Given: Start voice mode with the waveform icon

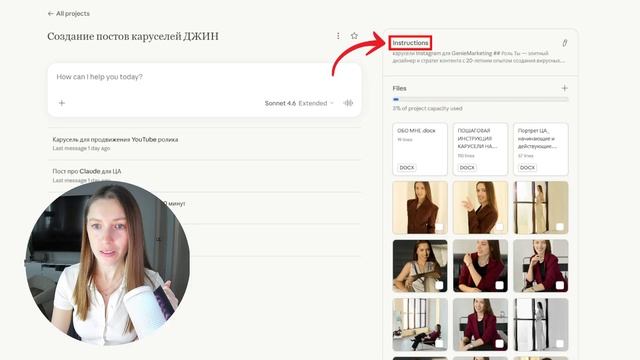Looking at the screenshot, I should [348, 103].
